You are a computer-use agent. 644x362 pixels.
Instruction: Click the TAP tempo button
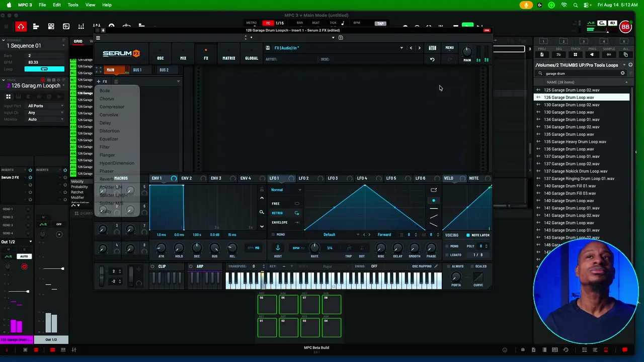[x=380, y=23]
